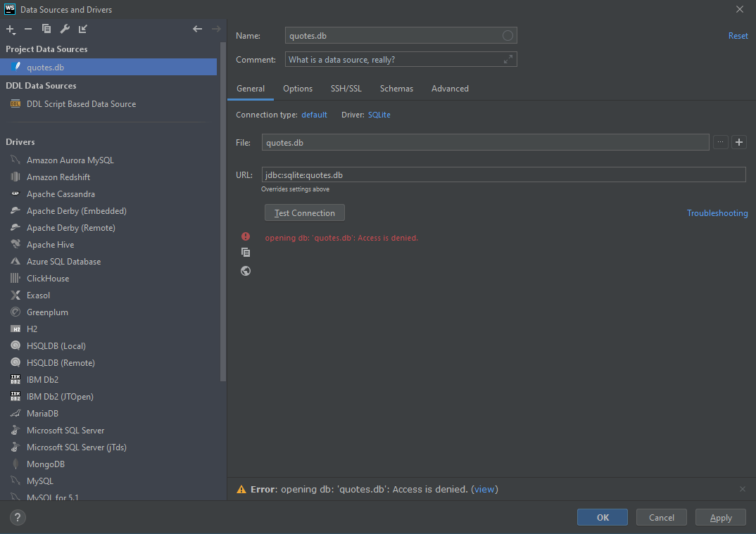Image resolution: width=756 pixels, height=534 pixels.
Task: Open the Troubleshooting link
Action: tap(717, 213)
